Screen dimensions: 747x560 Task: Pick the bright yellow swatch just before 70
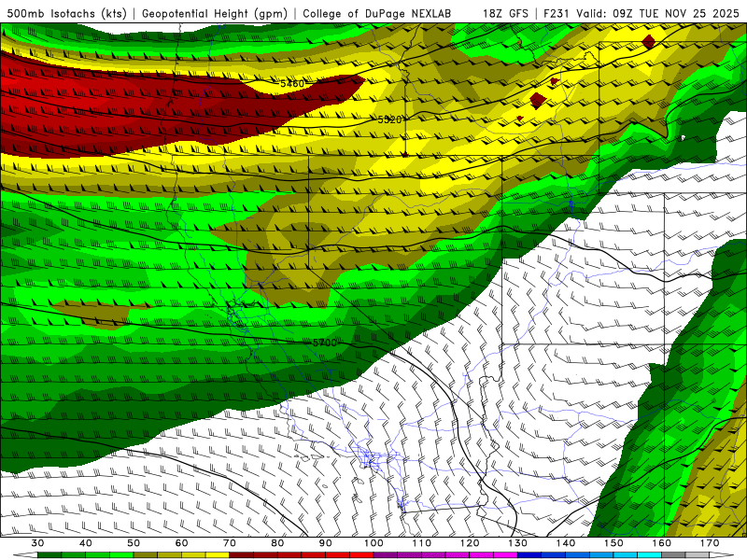(x=218, y=555)
